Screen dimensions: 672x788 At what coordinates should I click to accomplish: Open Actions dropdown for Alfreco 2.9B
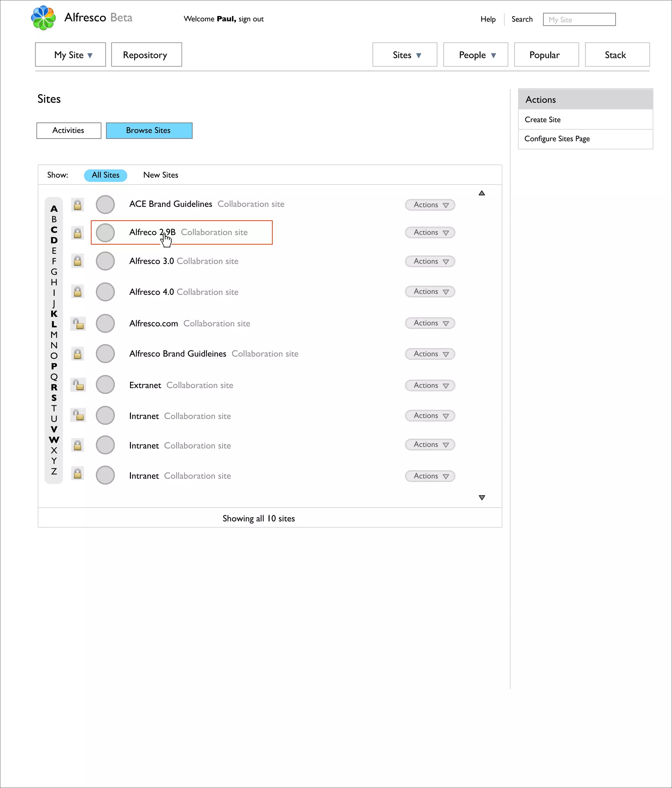[x=430, y=232]
